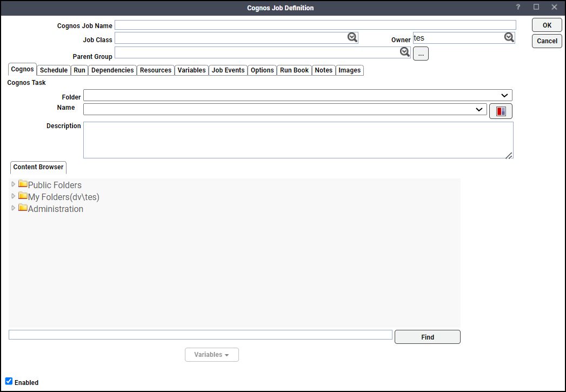Click the ellipsis button beside Parent Group
This screenshot has height=392, width=566.
(x=421, y=54)
